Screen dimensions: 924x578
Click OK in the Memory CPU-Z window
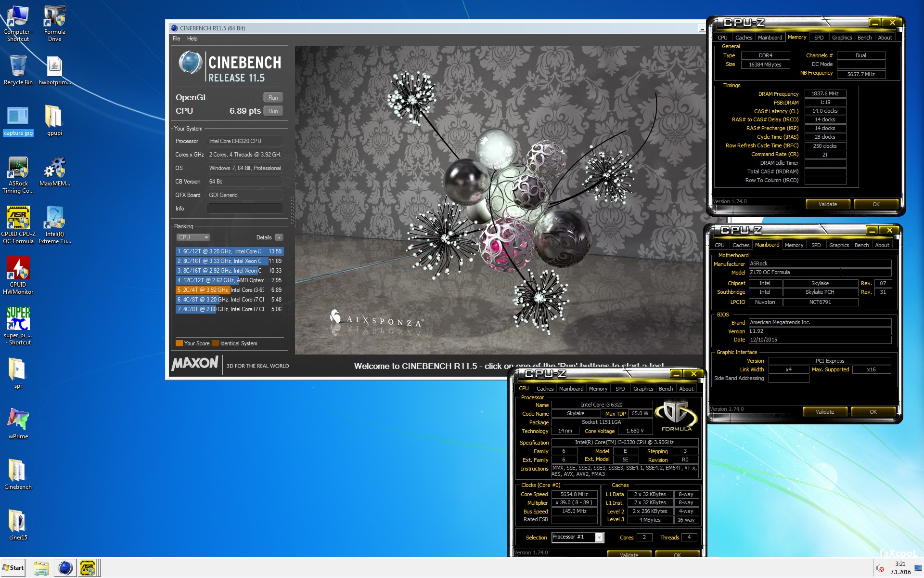[876, 204]
